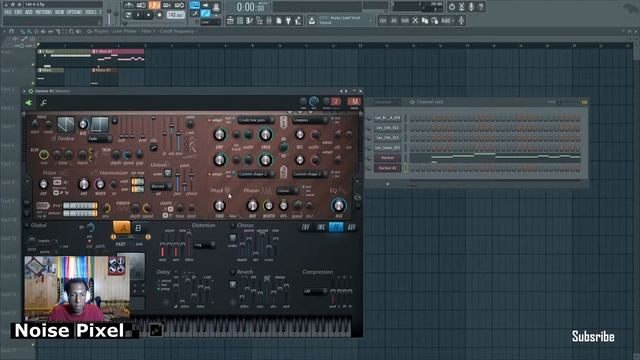Click the question mark help icon

pos(481,7)
